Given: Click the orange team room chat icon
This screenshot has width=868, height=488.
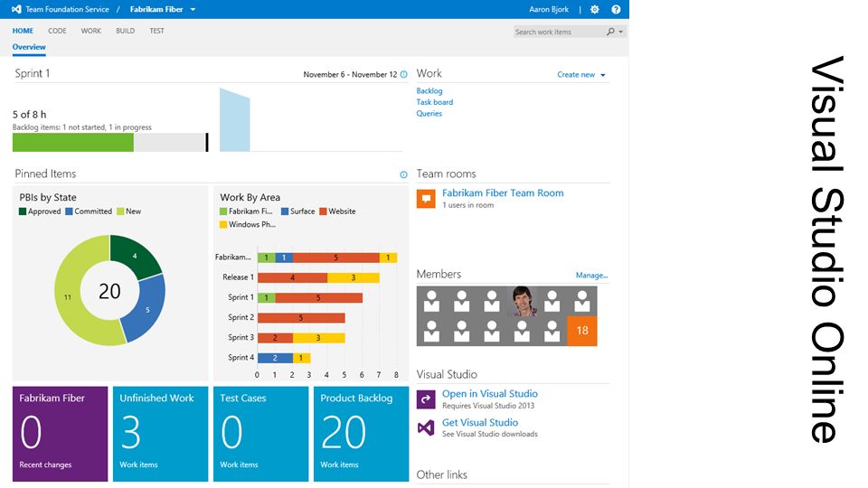Looking at the screenshot, I should pyautogui.click(x=426, y=199).
